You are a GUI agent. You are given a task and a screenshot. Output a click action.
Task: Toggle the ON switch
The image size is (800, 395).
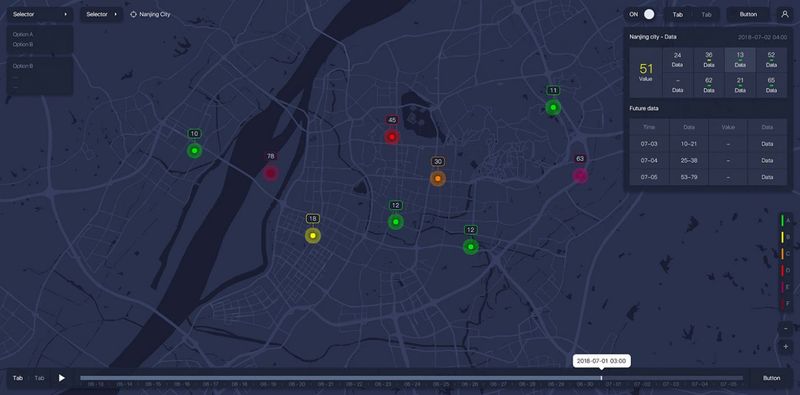pos(642,14)
